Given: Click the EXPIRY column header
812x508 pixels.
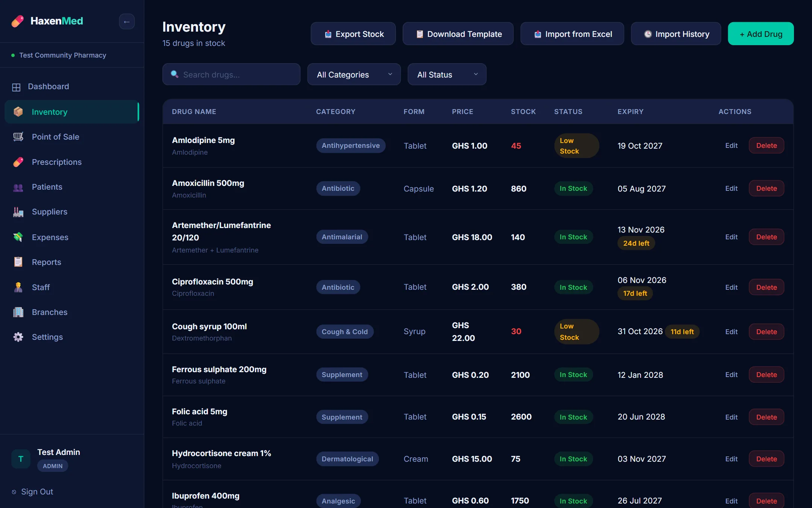Looking at the screenshot, I should coord(630,112).
